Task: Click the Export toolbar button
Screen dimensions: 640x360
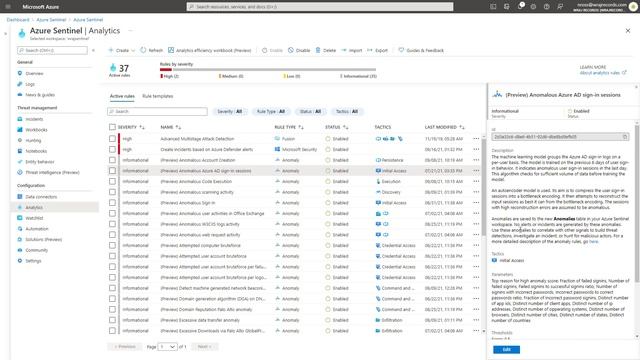Action: click(x=377, y=50)
